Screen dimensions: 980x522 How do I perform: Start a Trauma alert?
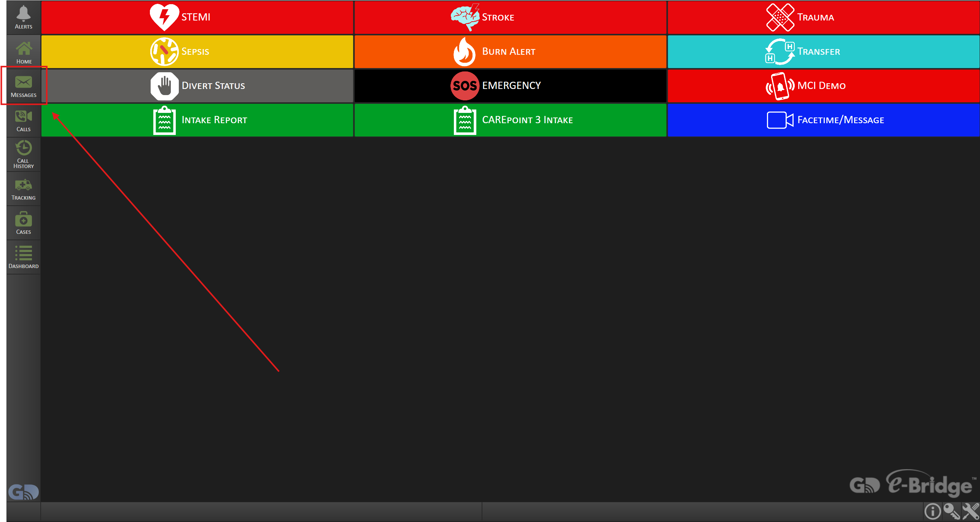coord(824,17)
